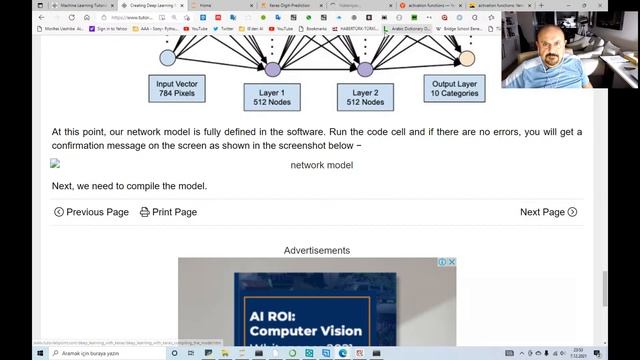Click the Output Layer 10 Categories box

[x=454, y=89]
